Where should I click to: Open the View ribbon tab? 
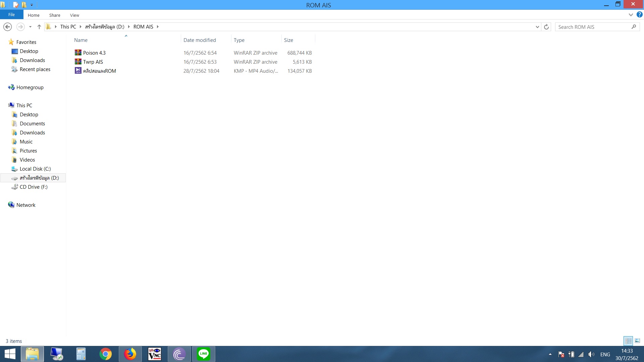point(74,15)
